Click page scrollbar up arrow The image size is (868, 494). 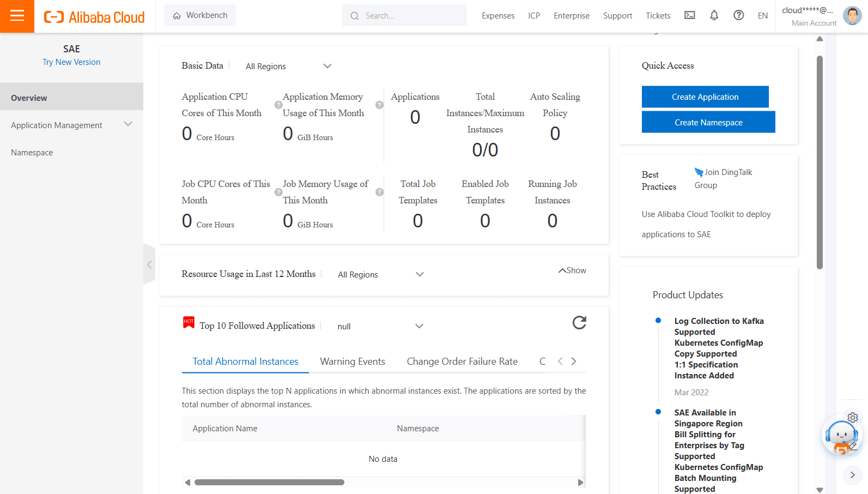pyautogui.click(x=820, y=39)
